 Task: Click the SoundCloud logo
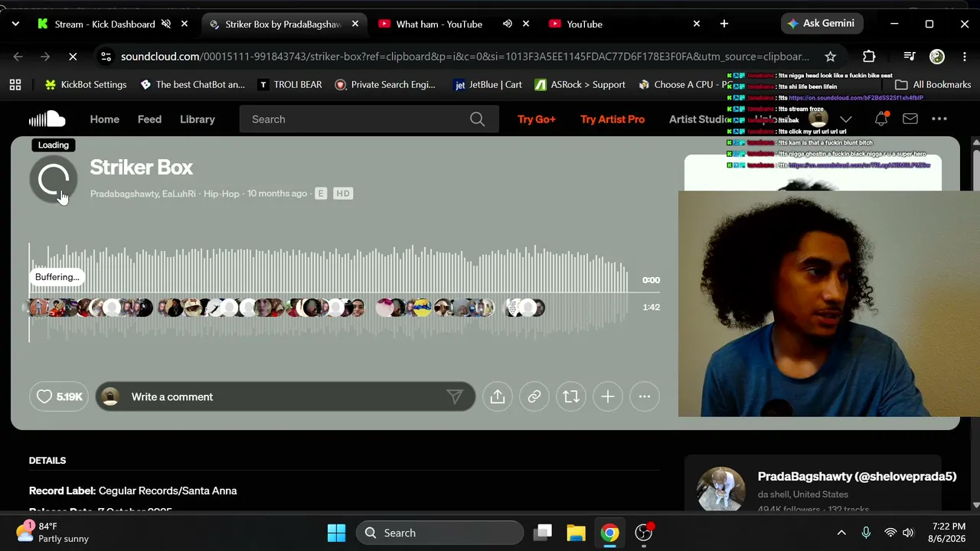(x=47, y=119)
